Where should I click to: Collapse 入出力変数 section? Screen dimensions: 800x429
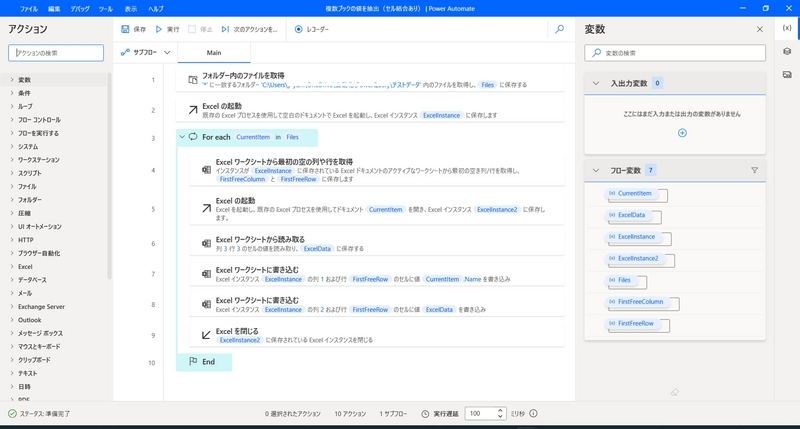point(595,83)
